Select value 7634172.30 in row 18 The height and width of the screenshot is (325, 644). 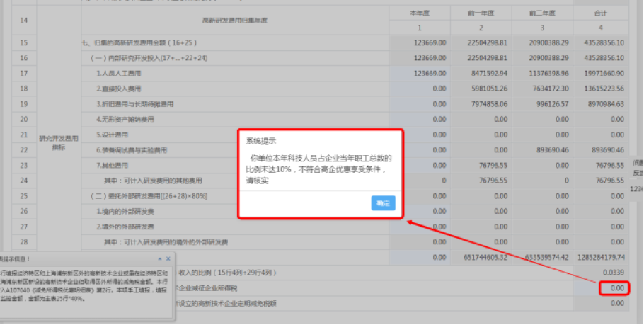(551, 89)
